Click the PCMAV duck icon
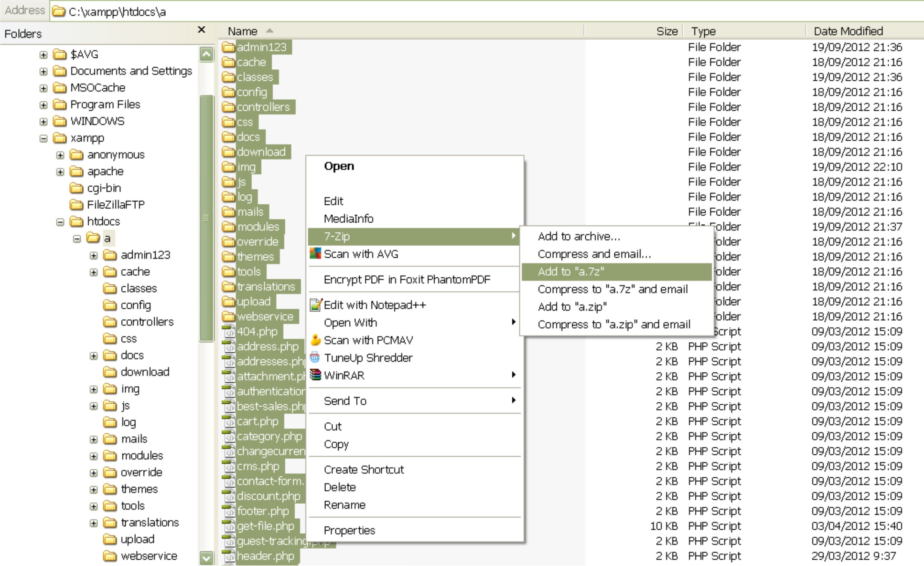This screenshot has height=566, width=924. click(315, 340)
